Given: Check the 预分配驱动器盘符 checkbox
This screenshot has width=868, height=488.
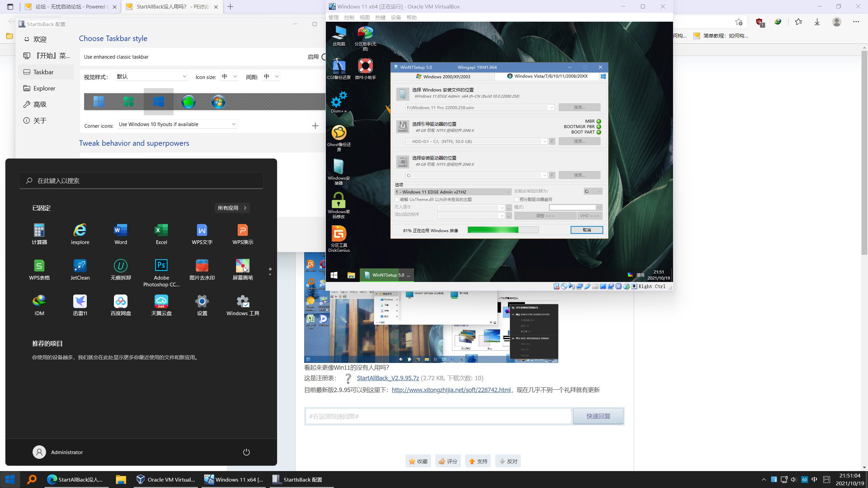Looking at the screenshot, I should (516, 200).
